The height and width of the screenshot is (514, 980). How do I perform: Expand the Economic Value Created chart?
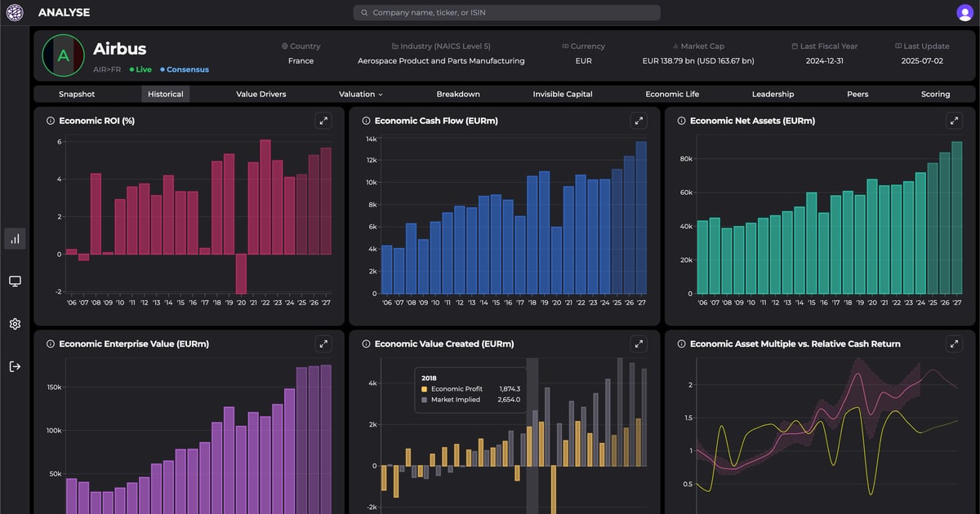[639, 344]
